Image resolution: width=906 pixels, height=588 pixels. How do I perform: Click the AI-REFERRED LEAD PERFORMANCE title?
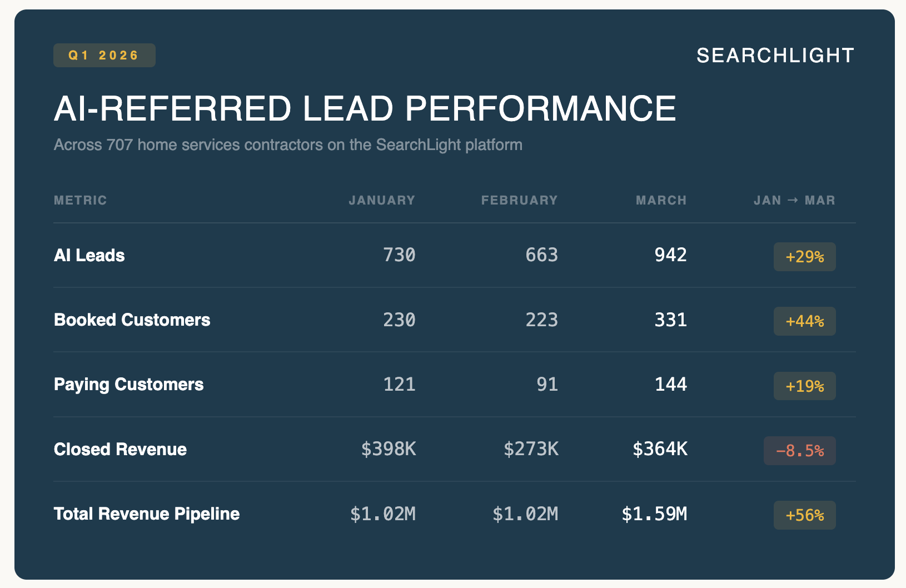[365, 108]
